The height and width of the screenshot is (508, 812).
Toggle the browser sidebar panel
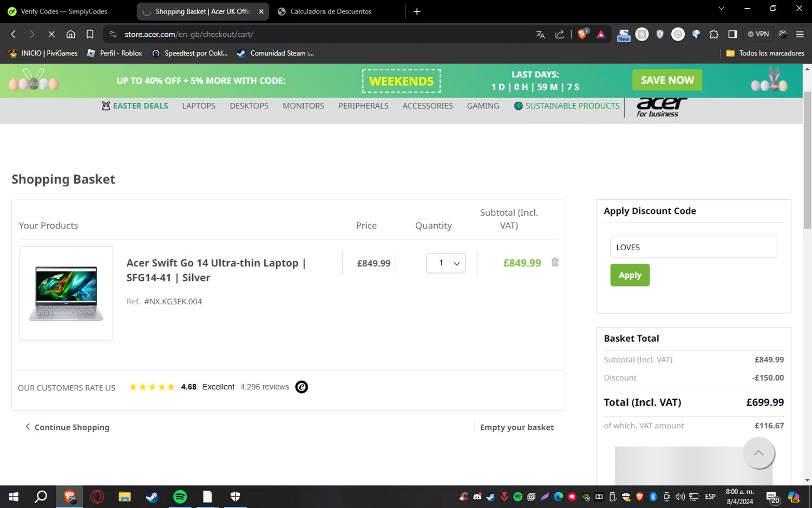tap(732, 34)
